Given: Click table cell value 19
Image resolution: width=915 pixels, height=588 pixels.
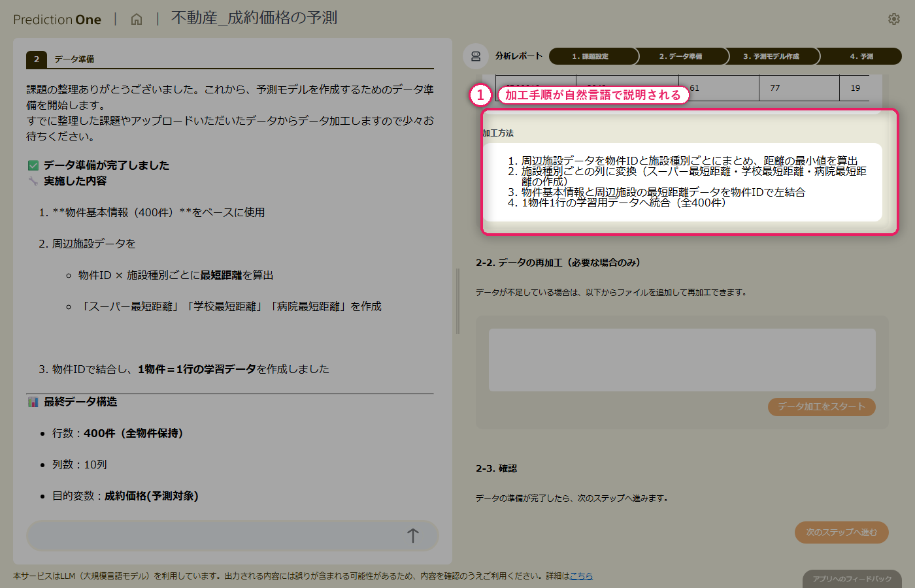Looking at the screenshot, I should pyautogui.click(x=856, y=88).
